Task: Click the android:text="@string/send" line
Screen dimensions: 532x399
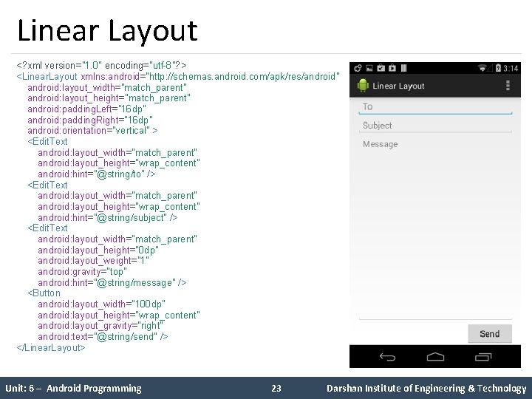Action: pyautogui.click(x=103, y=337)
